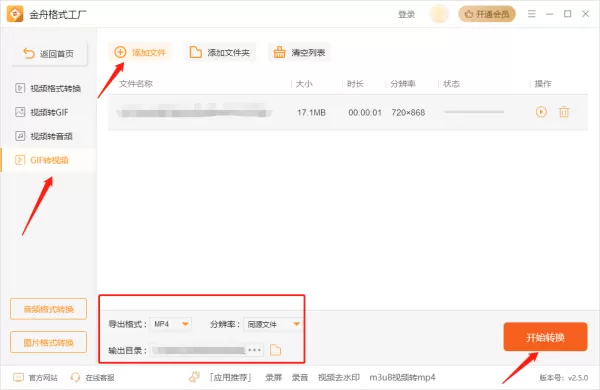Click the 分辨率 column header
This screenshot has height=390, width=600.
[x=403, y=84]
